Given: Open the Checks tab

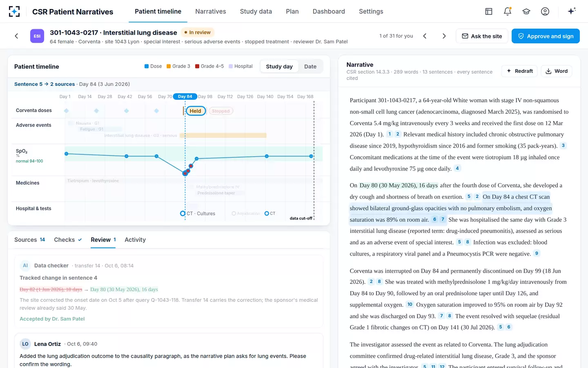Looking at the screenshot, I should pyautogui.click(x=68, y=240).
